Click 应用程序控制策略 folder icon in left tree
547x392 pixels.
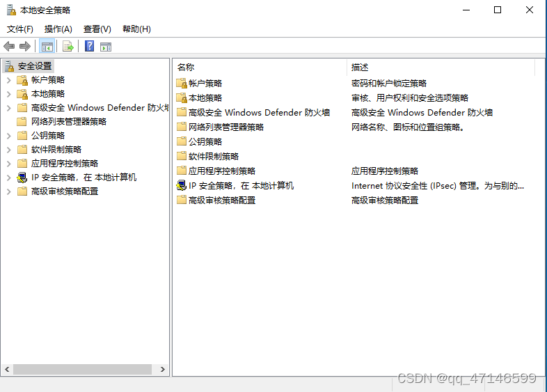(x=22, y=164)
